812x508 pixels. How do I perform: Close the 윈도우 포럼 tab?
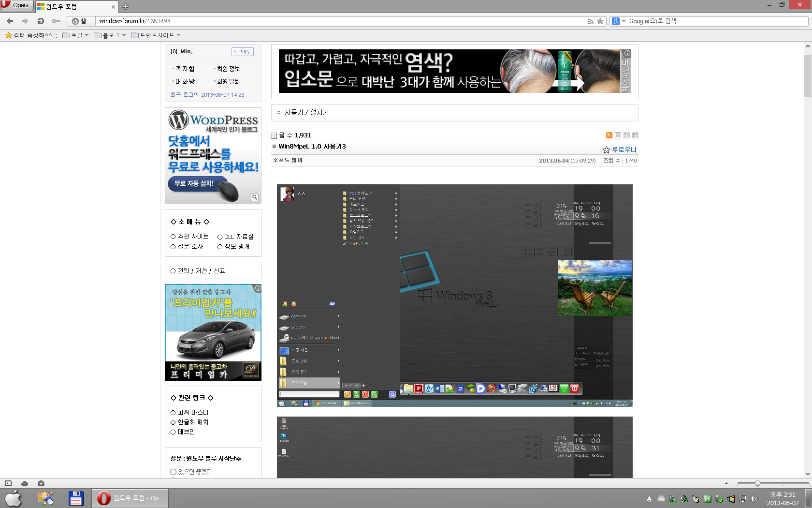click(114, 7)
